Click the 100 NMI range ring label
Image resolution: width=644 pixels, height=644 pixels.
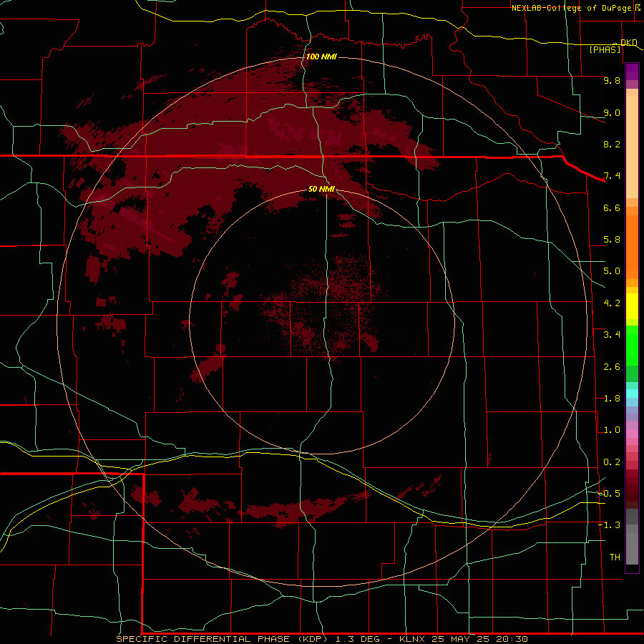(x=321, y=57)
